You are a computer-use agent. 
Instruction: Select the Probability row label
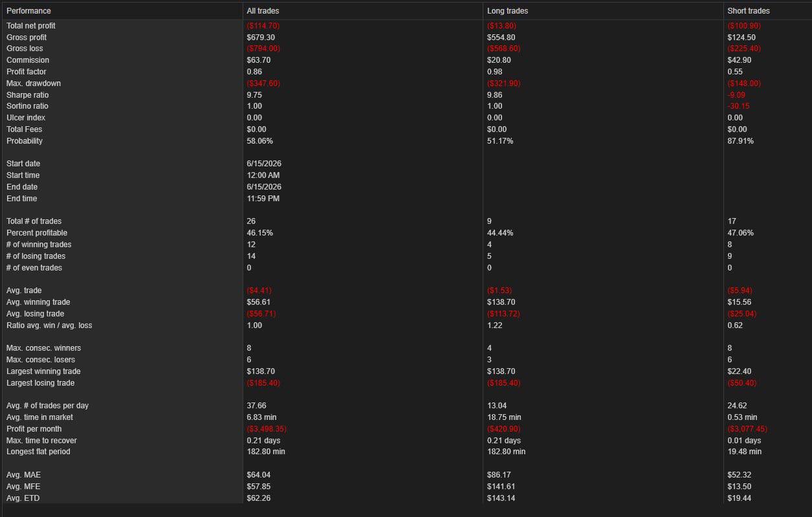click(25, 141)
